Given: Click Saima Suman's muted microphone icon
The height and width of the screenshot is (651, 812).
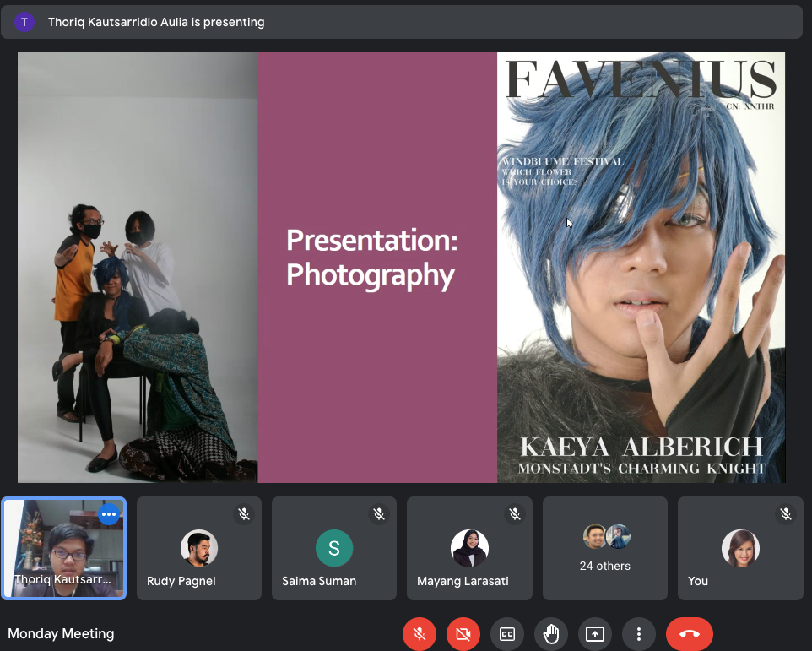Looking at the screenshot, I should tap(379, 514).
